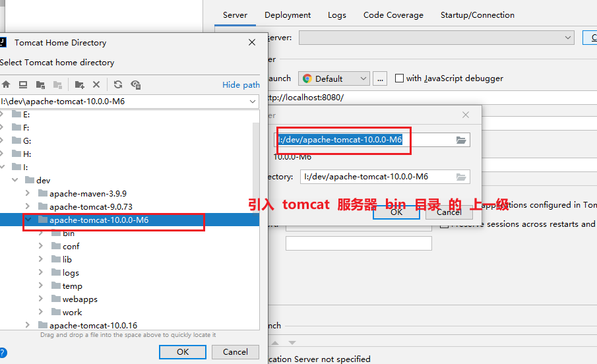Open the path history dropdown
Screen dimensions: 597x364
click(x=253, y=102)
